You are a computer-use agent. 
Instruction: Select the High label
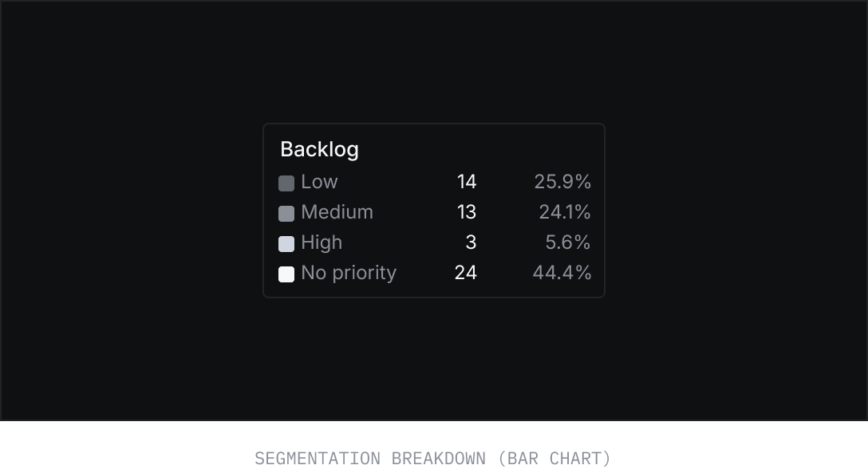click(322, 242)
